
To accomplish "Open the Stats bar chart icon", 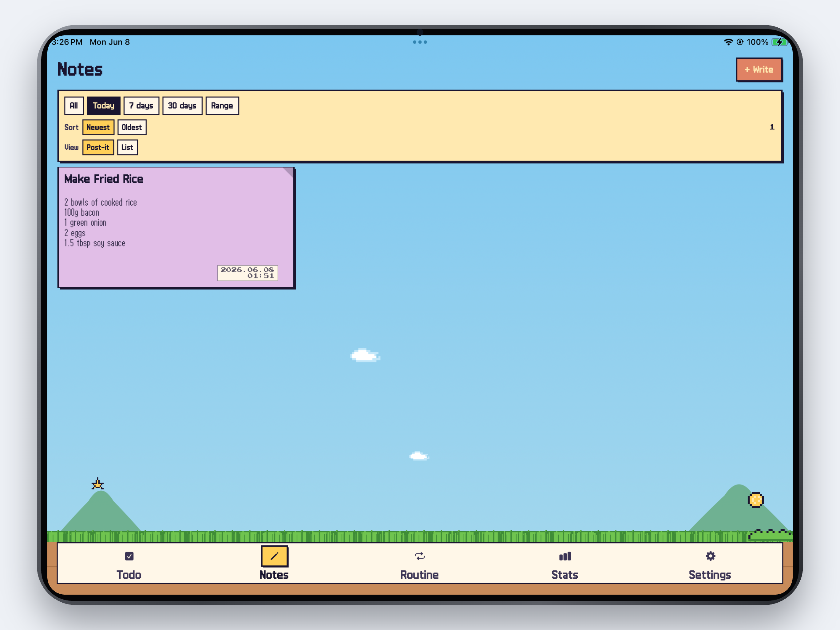I will [565, 556].
